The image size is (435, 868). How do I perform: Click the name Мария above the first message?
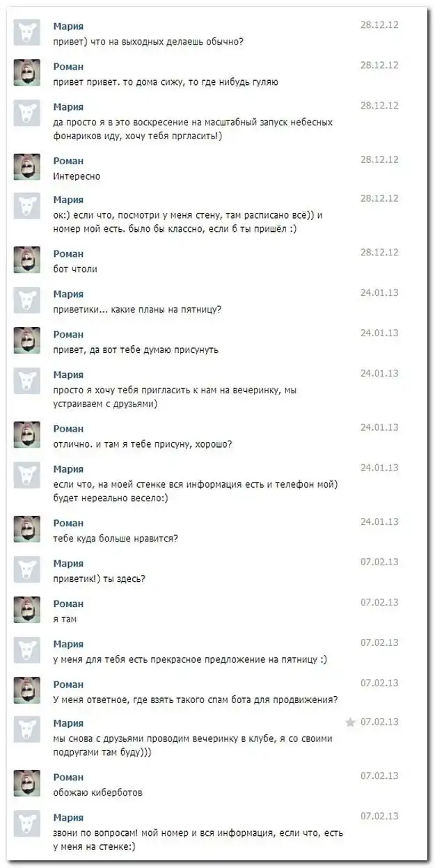[68, 26]
